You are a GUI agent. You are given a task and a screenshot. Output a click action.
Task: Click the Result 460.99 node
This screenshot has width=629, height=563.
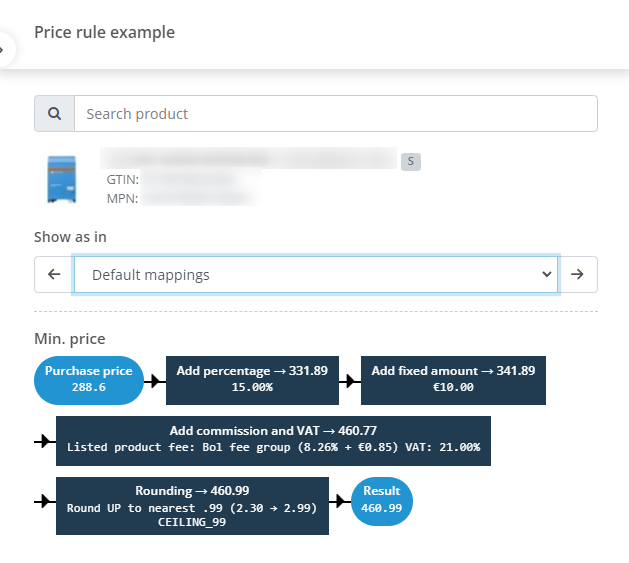pos(382,500)
